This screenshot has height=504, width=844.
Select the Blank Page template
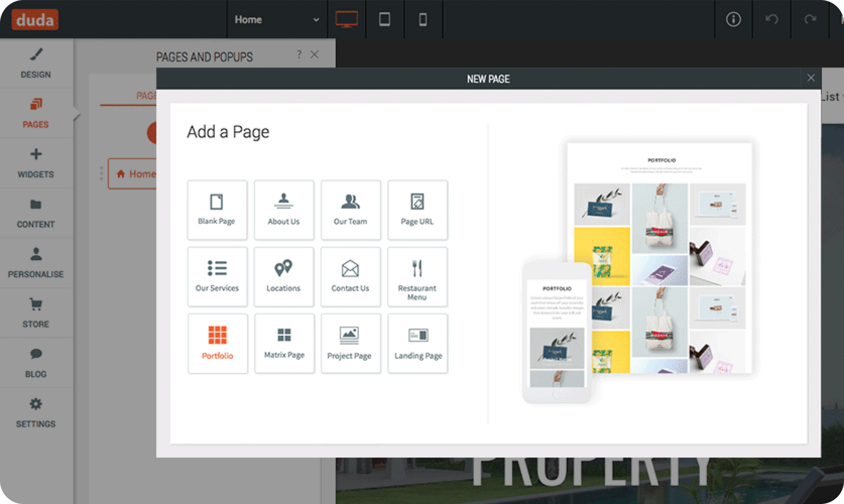[x=217, y=210]
